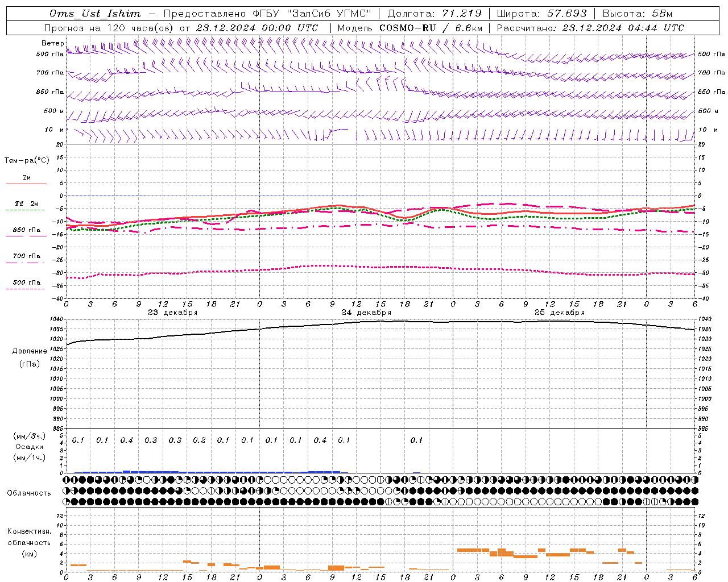
Task: Select the 25 декабря date label
Action: pos(560,313)
